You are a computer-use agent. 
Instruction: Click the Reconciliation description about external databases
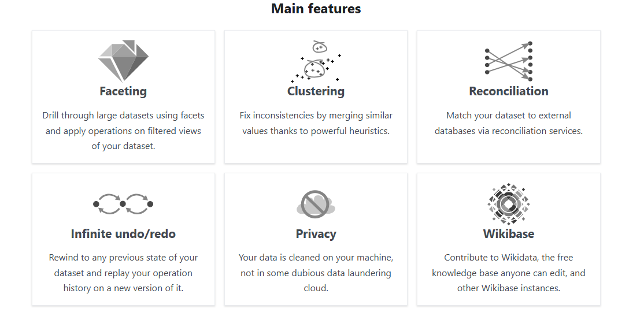click(x=508, y=123)
